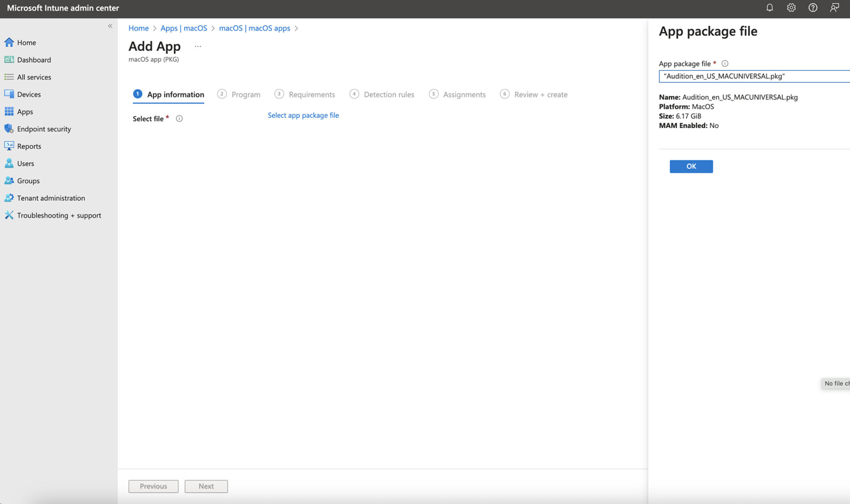Open Tenant administration in sidebar
This screenshot has width=850, height=504.
(51, 198)
